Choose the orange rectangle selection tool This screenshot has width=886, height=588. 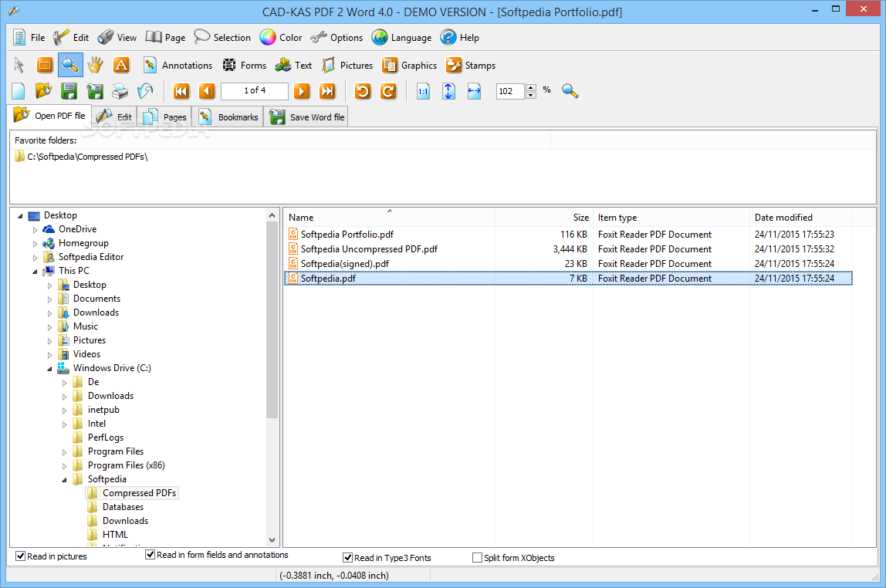(x=45, y=66)
